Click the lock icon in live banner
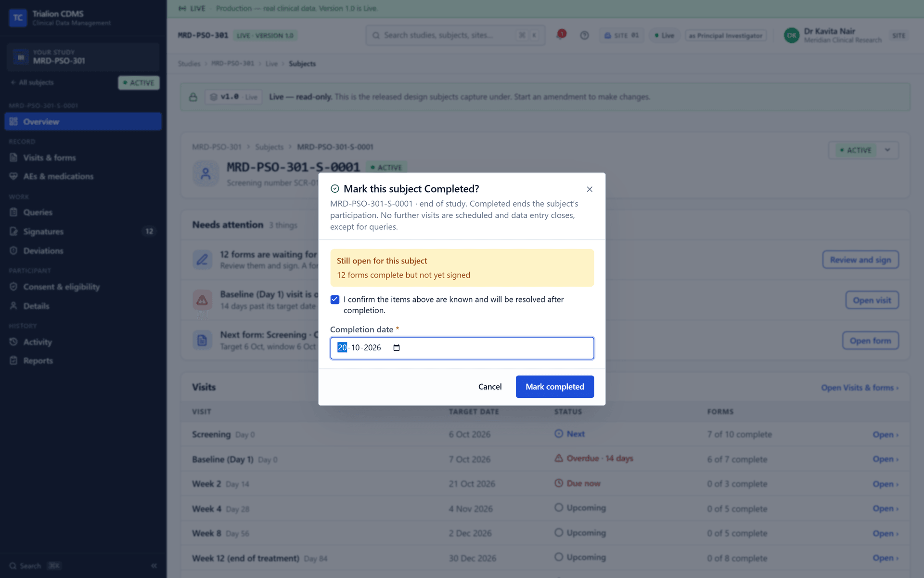This screenshot has height=578, width=924. coord(193,97)
